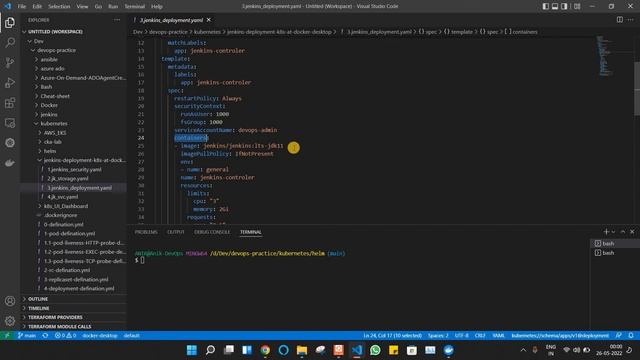Change the CRLF end of line sequence
The height and width of the screenshot is (360, 640).
point(480,336)
